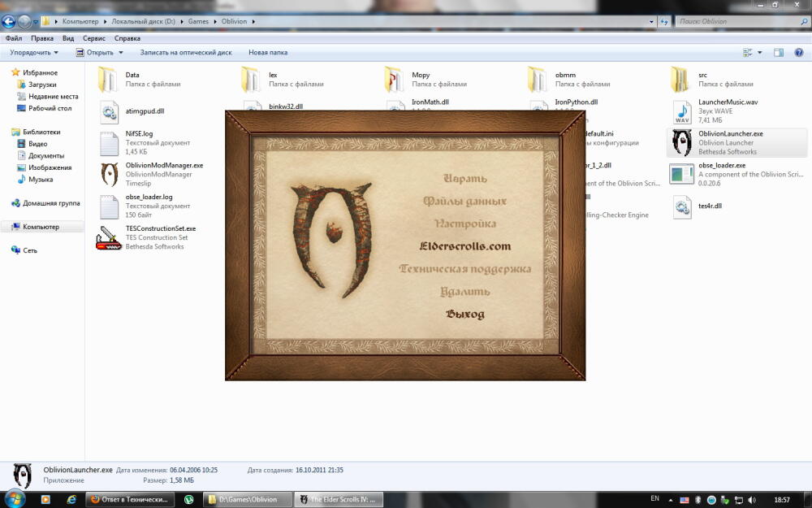812x508 pixels.
Task: Select the lex folder icon
Action: [251, 80]
